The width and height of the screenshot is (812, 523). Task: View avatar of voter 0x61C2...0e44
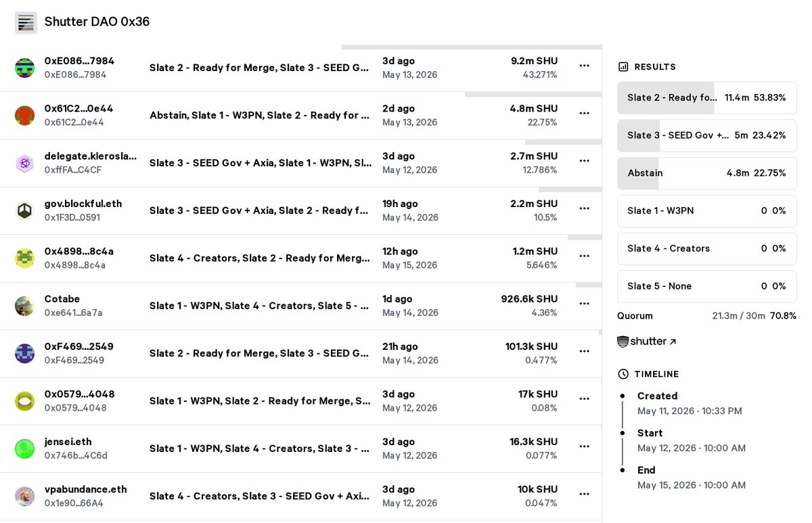click(x=25, y=115)
